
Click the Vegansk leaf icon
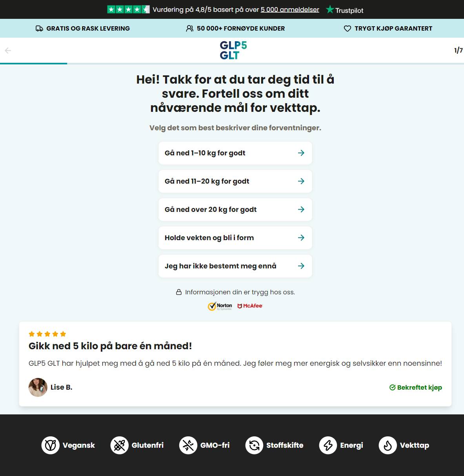51,445
